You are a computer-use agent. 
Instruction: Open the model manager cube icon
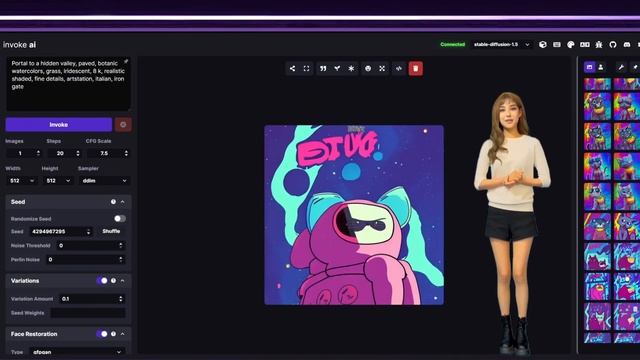click(x=543, y=44)
